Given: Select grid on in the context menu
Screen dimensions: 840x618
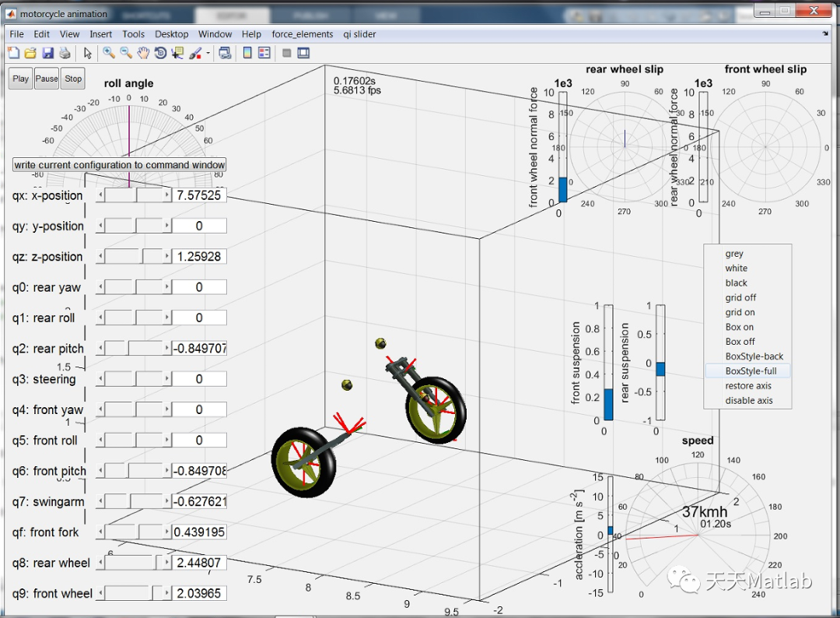Looking at the screenshot, I should [x=747, y=312].
